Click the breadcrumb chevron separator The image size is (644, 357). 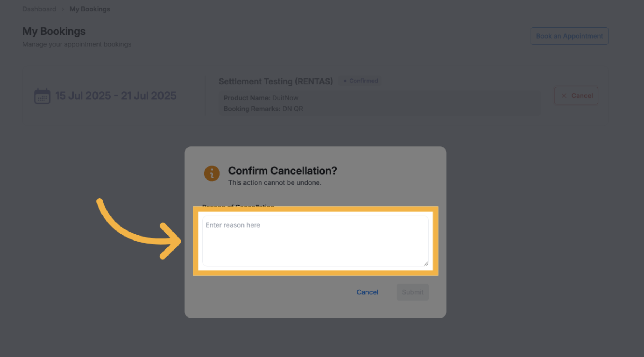coord(63,9)
